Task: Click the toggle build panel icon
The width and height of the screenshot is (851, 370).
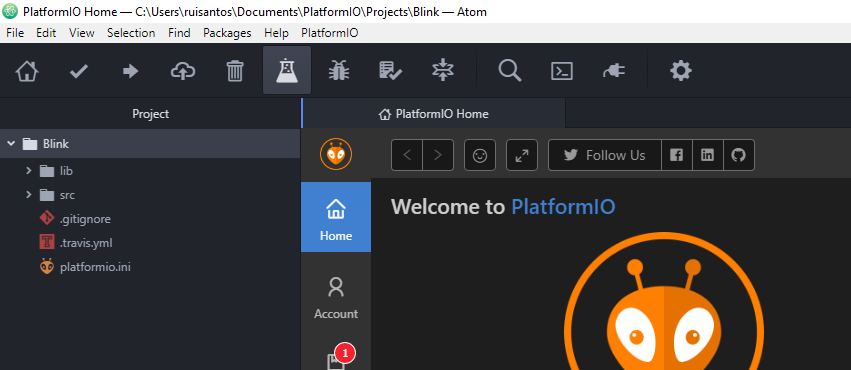Action: [x=443, y=71]
